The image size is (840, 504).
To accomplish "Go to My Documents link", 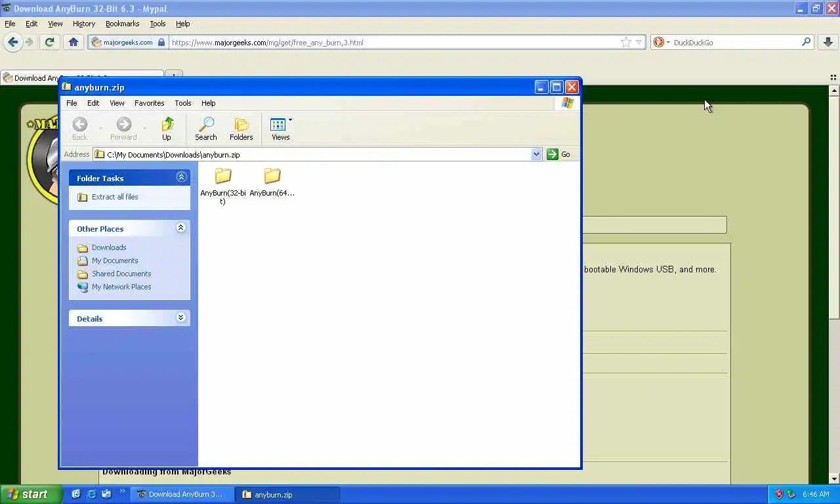I will point(115,261).
